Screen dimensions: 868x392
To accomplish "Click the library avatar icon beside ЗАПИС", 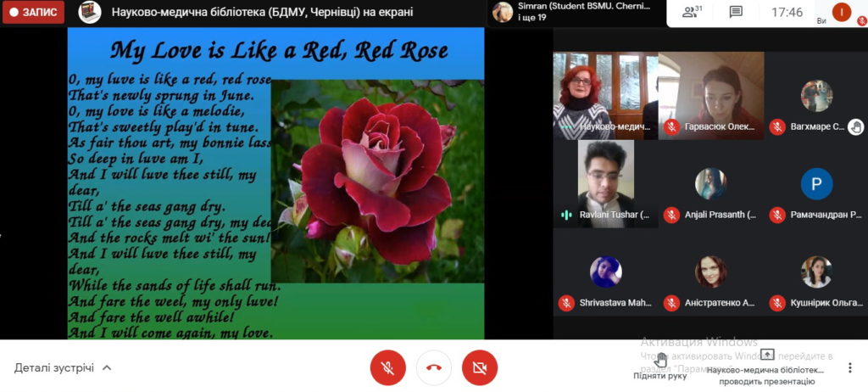I will pos(90,12).
